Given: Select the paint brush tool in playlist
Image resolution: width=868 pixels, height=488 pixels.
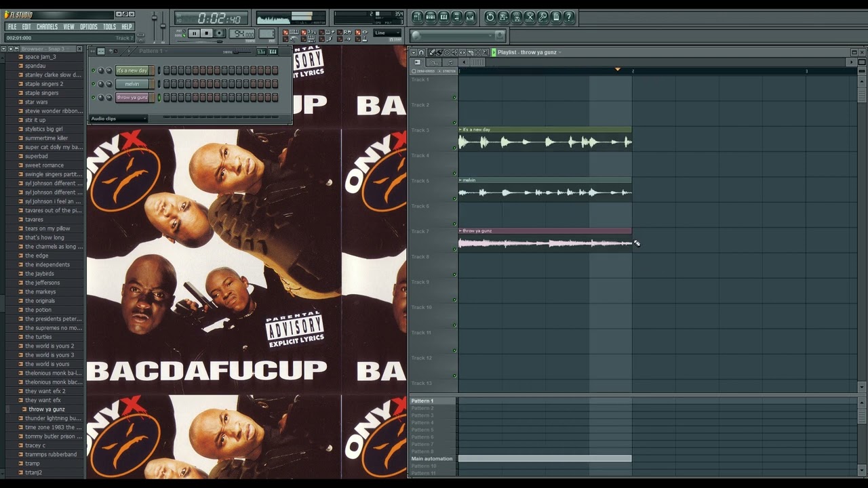Looking at the screenshot, I should (439, 52).
